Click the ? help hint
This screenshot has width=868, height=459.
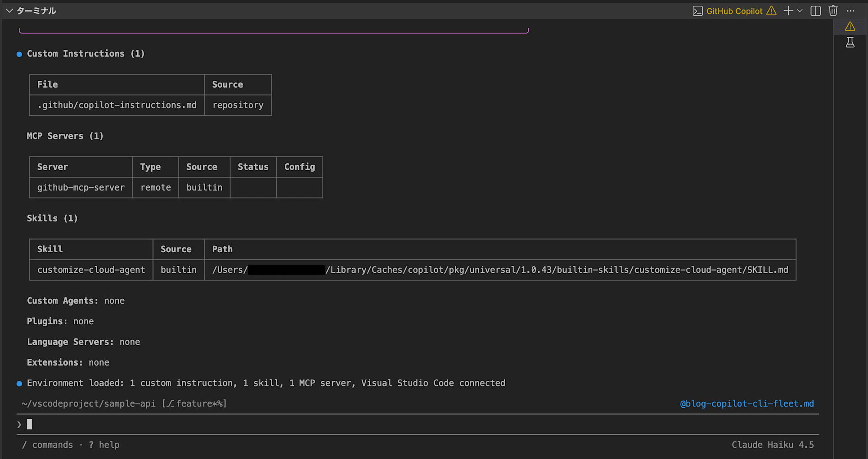point(104,445)
